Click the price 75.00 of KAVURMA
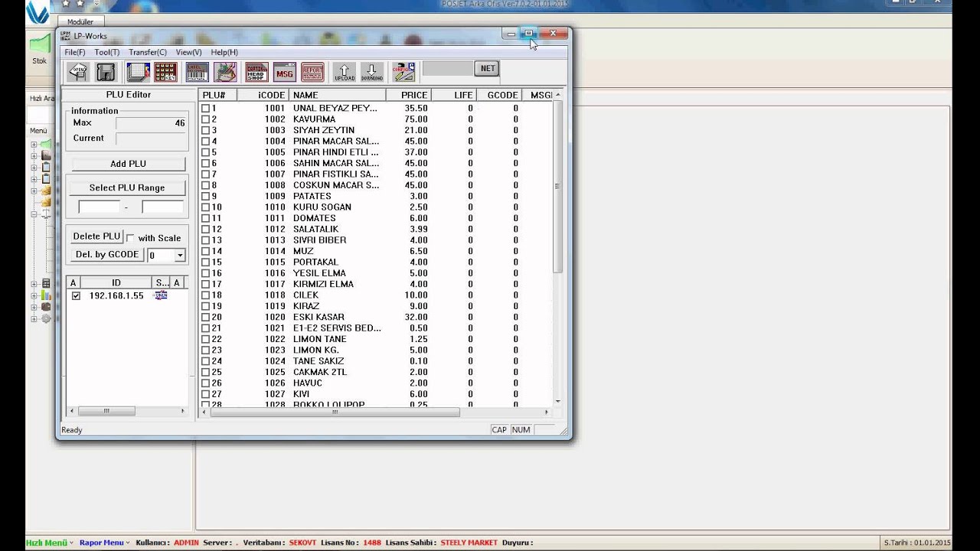Viewport: 980px width, 551px height. point(416,119)
